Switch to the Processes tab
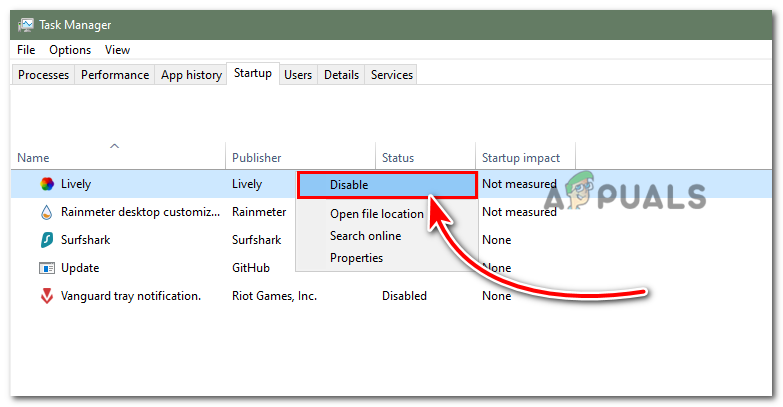 43,75
